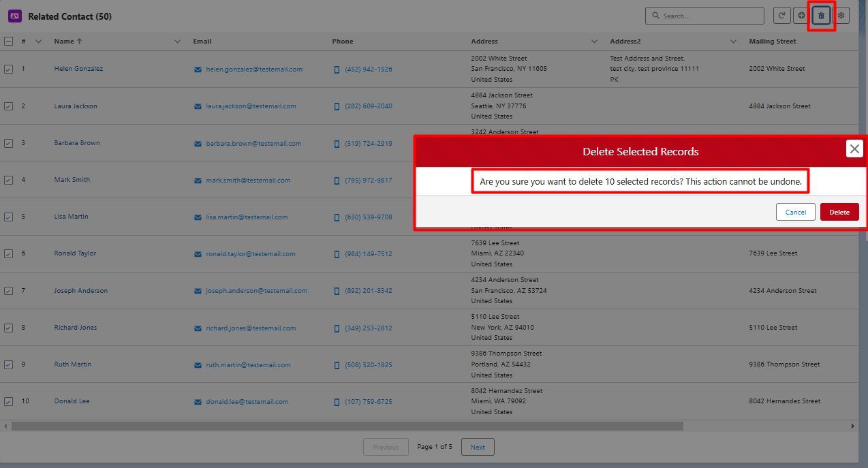Click the right arrow of horizontal scrollbar
The width and height of the screenshot is (868, 468).
click(x=852, y=426)
